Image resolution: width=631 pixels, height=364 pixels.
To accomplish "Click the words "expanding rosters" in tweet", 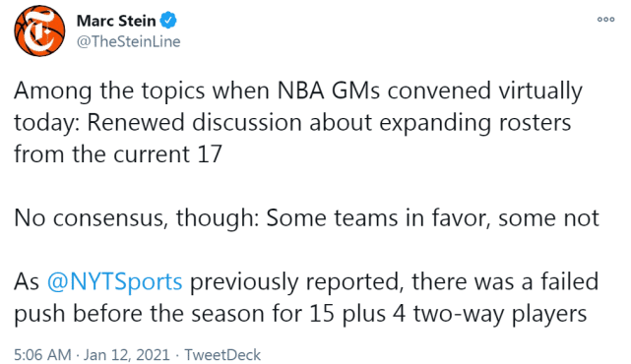I will point(474,122).
